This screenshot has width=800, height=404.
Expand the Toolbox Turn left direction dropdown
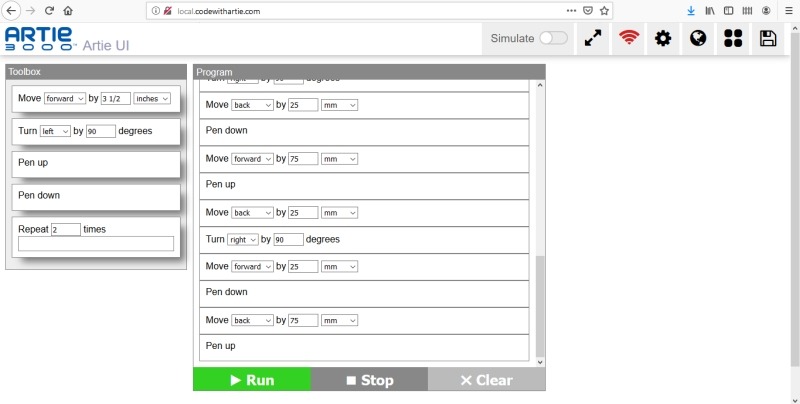click(x=55, y=131)
